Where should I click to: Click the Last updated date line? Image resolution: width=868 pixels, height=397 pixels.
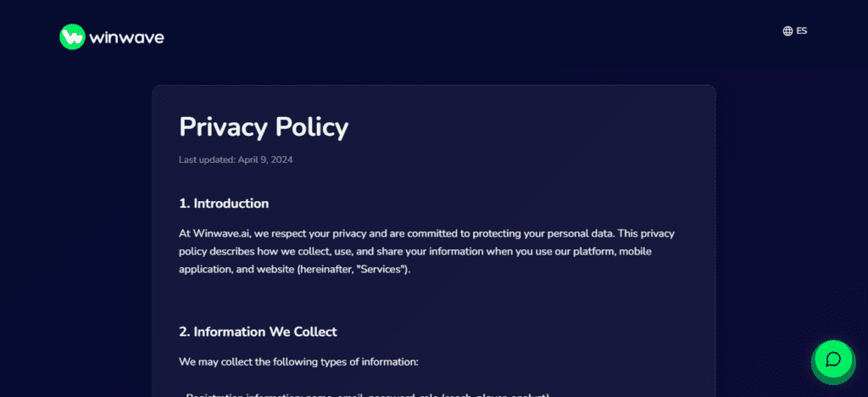click(x=236, y=160)
